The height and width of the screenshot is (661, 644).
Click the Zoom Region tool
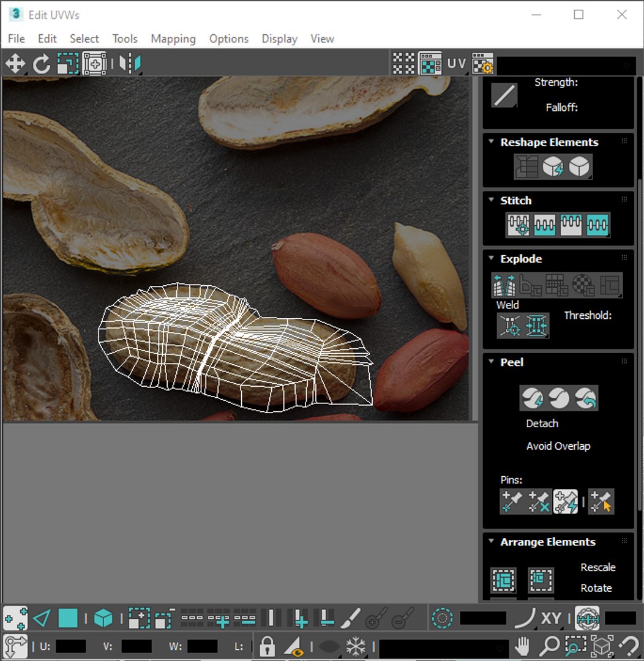pyautogui.click(x=576, y=646)
